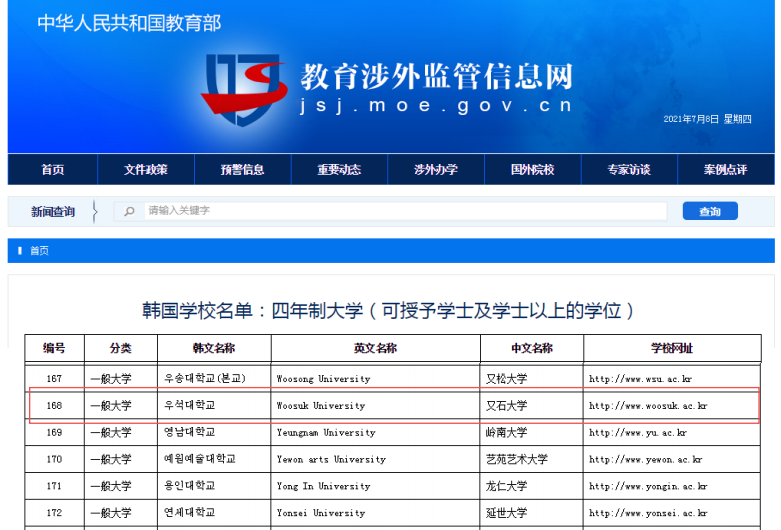Click the www.yongin.ac.kr URL
Screen dimensions: 781x530
(648, 487)
